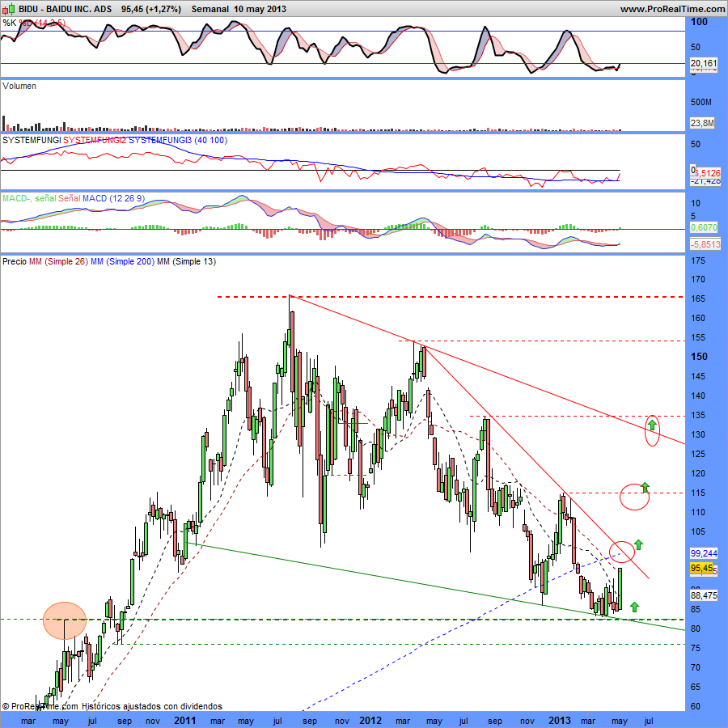Select the orange ellipse drawing on chart
The height and width of the screenshot is (728, 728).
65,620
